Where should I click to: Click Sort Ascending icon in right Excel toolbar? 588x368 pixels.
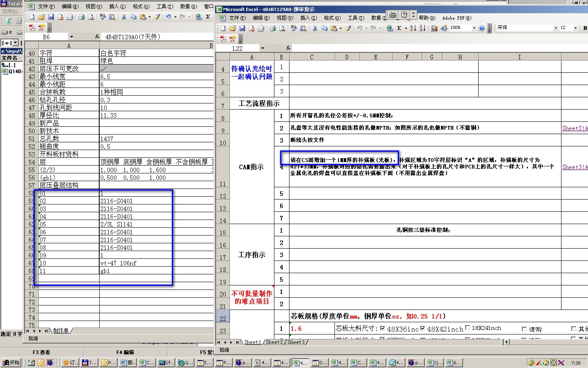413,28
